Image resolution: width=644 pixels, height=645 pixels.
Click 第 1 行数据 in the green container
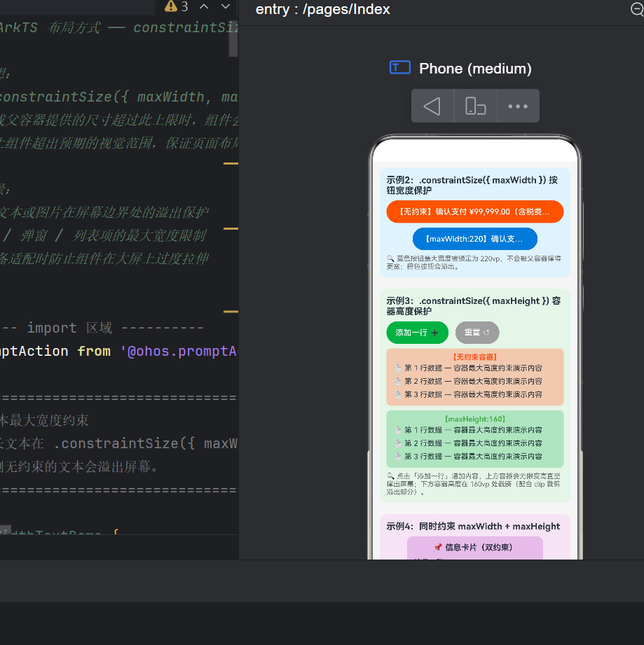[468, 430]
